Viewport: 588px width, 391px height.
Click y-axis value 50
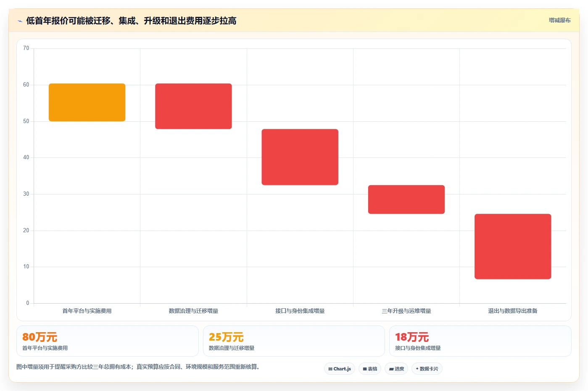[x=26, y=121]
